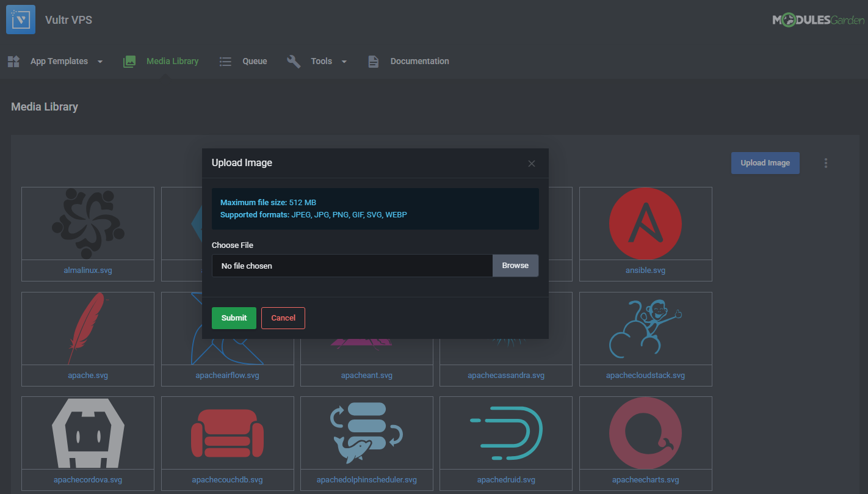Click the Tools wrench icon

click(294, 61)
